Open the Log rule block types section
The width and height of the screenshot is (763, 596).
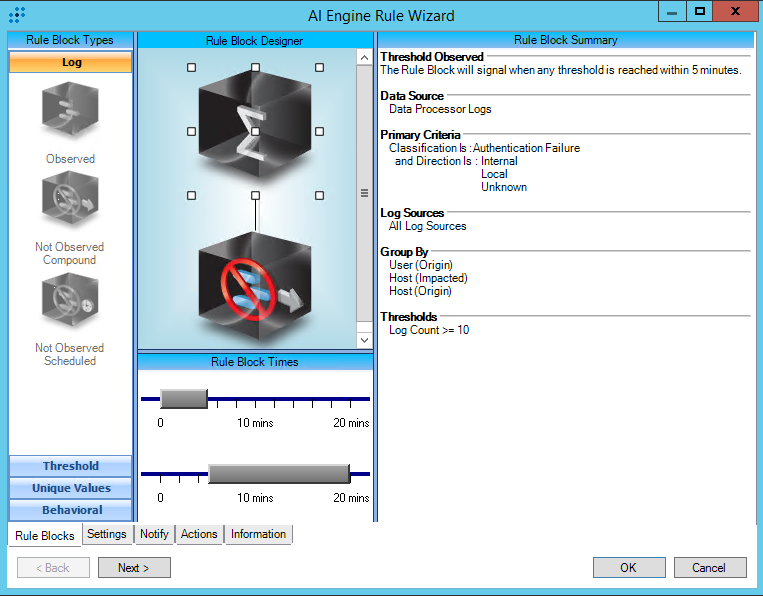(71, 62)
